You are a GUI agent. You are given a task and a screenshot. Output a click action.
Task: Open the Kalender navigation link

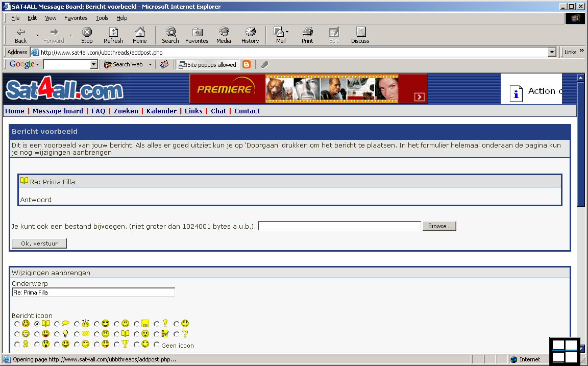click(x=161, y=111)
